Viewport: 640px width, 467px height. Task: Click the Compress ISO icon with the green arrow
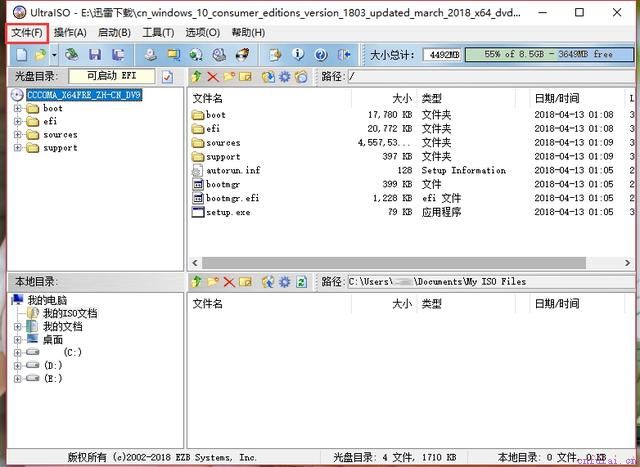pos(196,54)
